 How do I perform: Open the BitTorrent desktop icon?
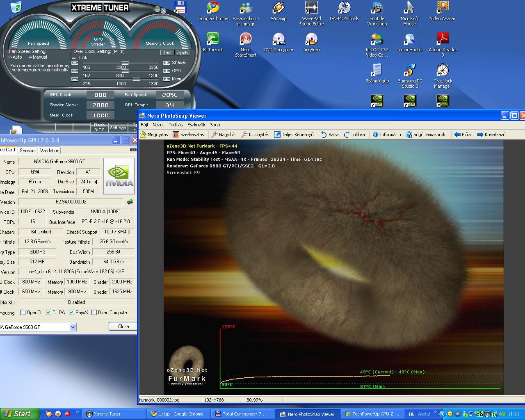pyautogui.click(x=213, y=42)
